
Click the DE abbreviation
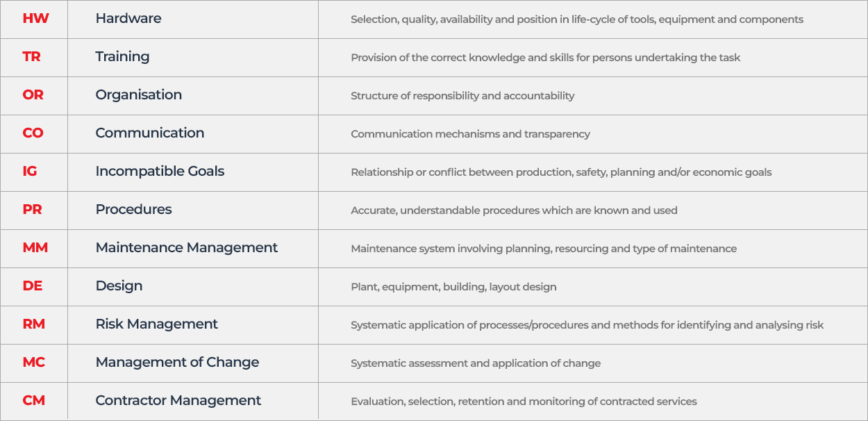pyautogui.click(x=33, y=286)
